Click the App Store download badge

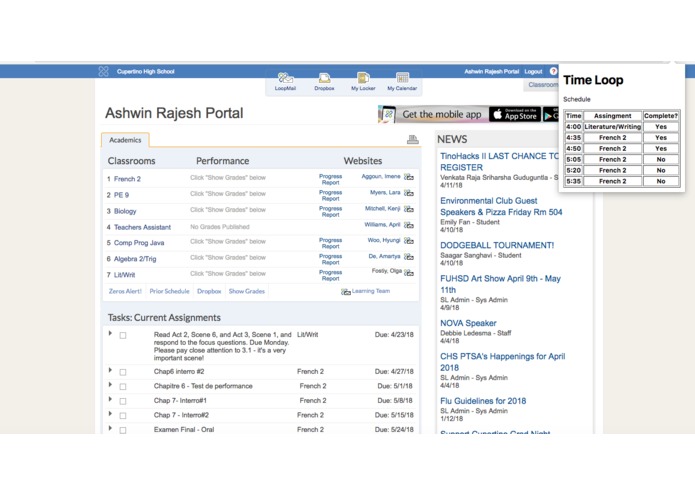tap(514, 114)
